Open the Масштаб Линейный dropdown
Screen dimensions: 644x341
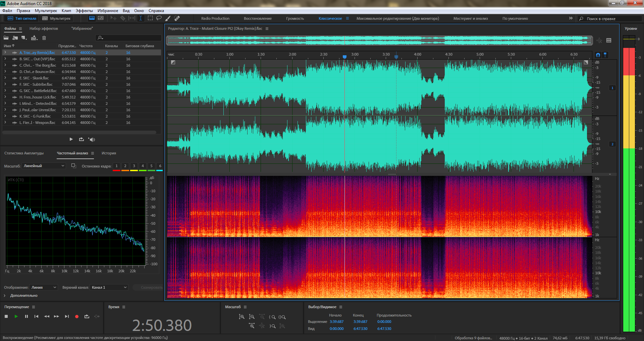44,166
